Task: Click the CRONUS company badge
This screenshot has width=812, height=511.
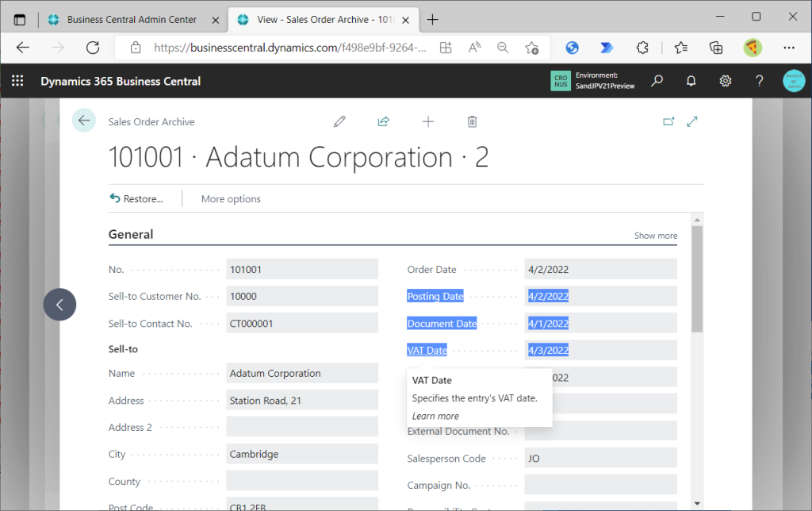Action: click(x=561, y=81)
